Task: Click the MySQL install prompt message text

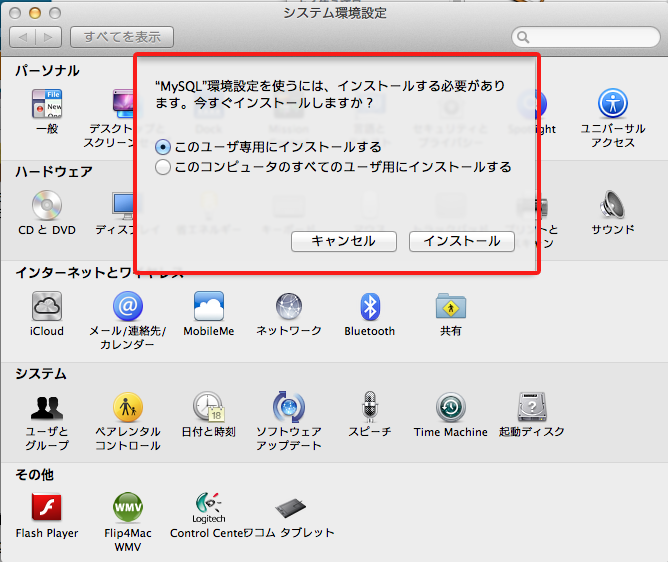Action: pyautogui.click(x=330, y=94)
